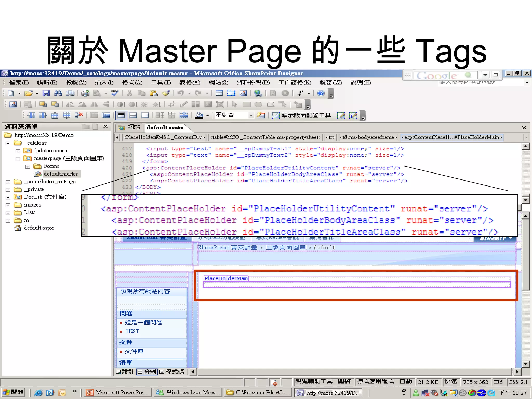Click the Help question mark icon
The width and height of the screenshot is (532, 399).
point(321,93)
